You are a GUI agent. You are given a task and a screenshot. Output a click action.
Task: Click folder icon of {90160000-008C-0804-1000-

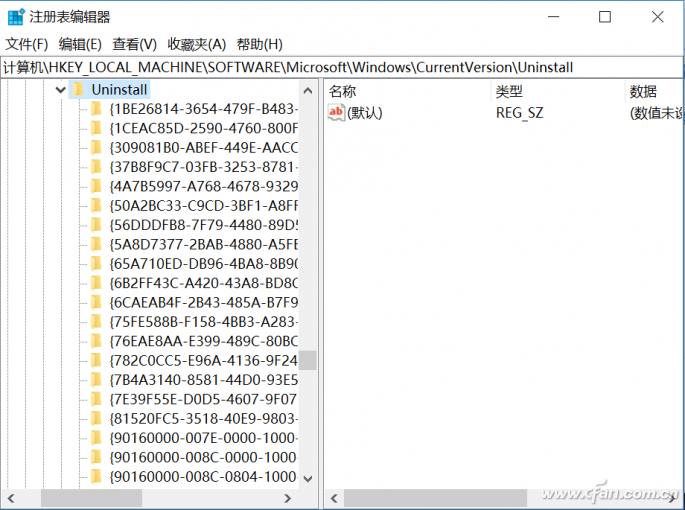(x=97, y=476)
